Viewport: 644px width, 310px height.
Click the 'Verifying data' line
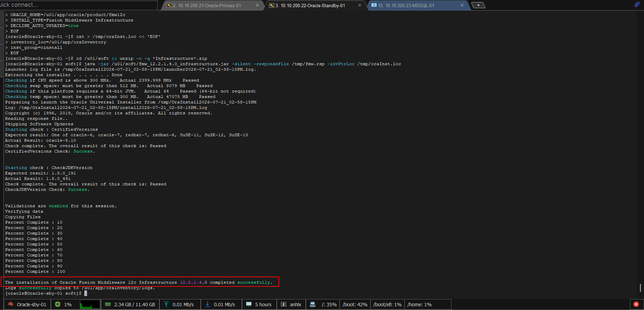[x=24, y=211]
